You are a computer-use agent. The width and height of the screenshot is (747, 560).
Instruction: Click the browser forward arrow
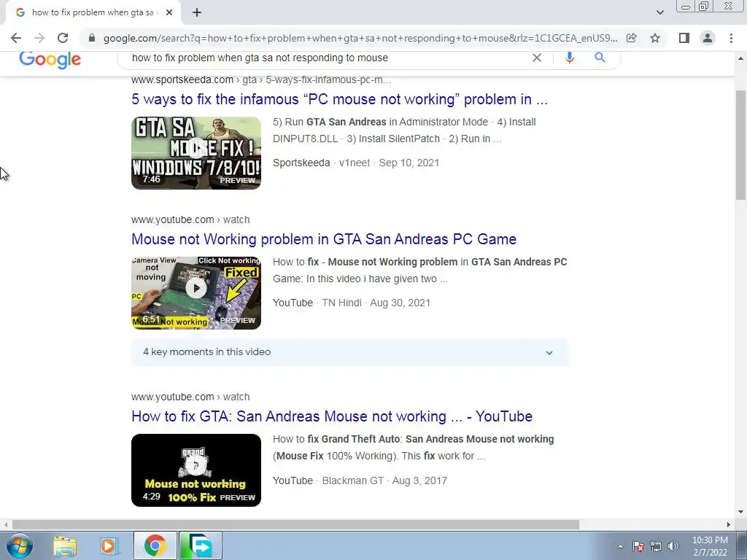tap(39, 38)
